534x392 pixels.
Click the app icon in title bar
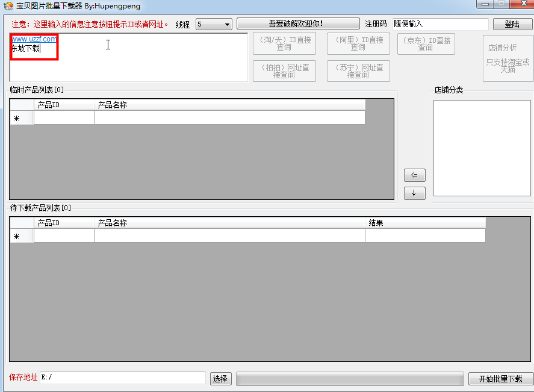pos(8,6)
